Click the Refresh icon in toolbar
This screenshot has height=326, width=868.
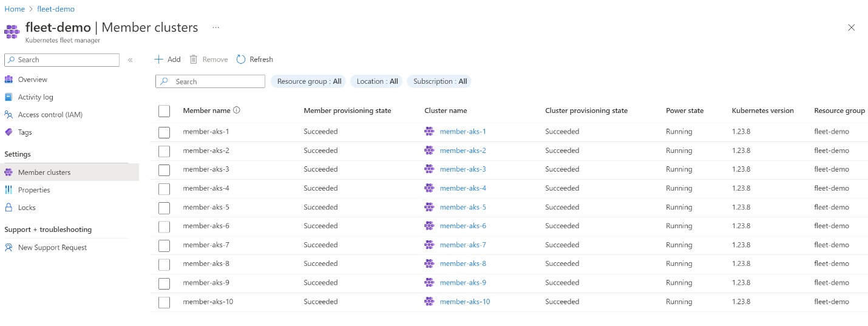241,59
